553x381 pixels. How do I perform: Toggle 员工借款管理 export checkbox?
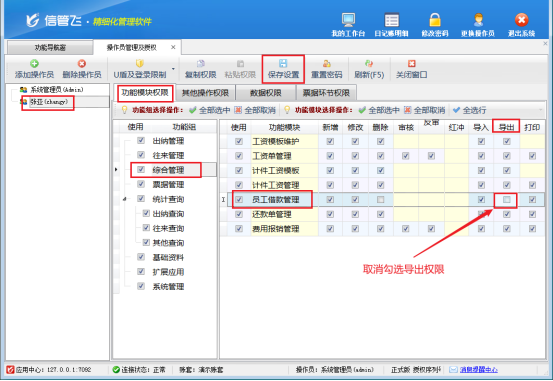pyautogui.click(x=506, y=200)
